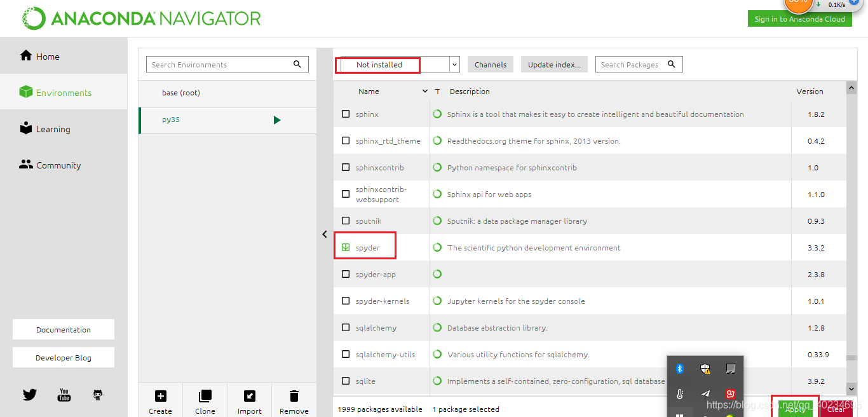Viewport: 868px width, 417px height.
Task: Open the Not installed filter dropdown
Action: [x=454, y=64]
